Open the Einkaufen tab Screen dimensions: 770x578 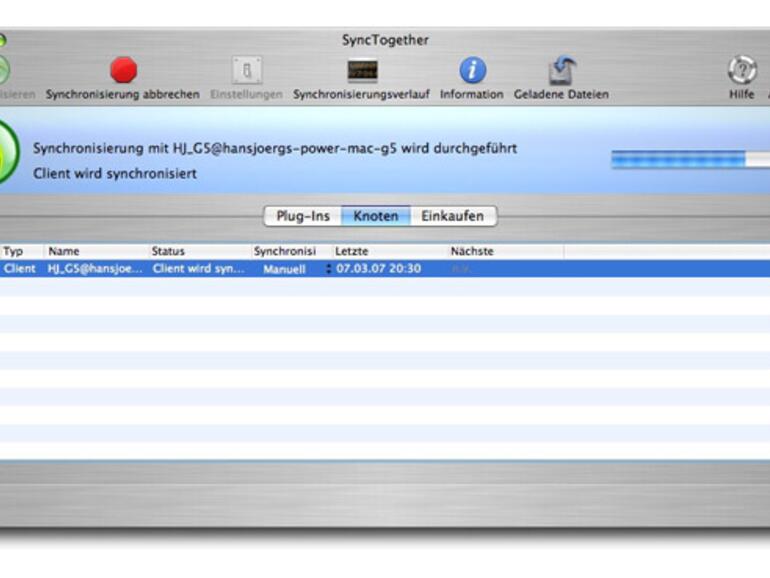click(x=453, y=216)
